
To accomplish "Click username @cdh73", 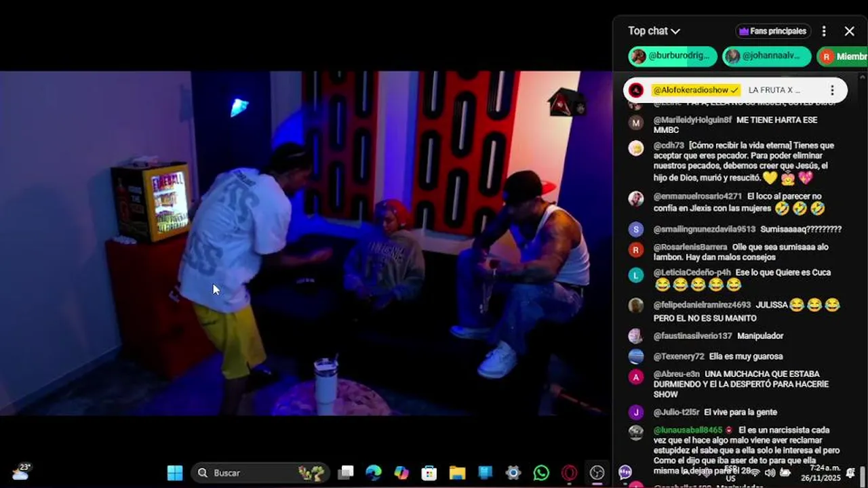I will coord(669,145).
